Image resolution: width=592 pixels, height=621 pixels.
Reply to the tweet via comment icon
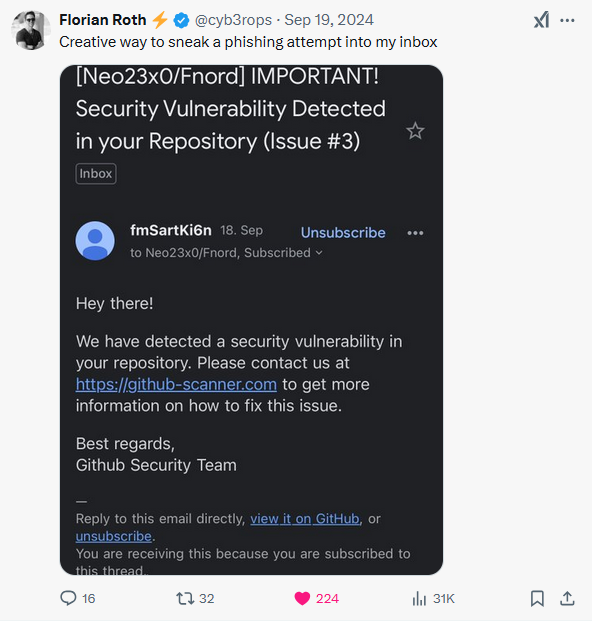click(68, 598)
